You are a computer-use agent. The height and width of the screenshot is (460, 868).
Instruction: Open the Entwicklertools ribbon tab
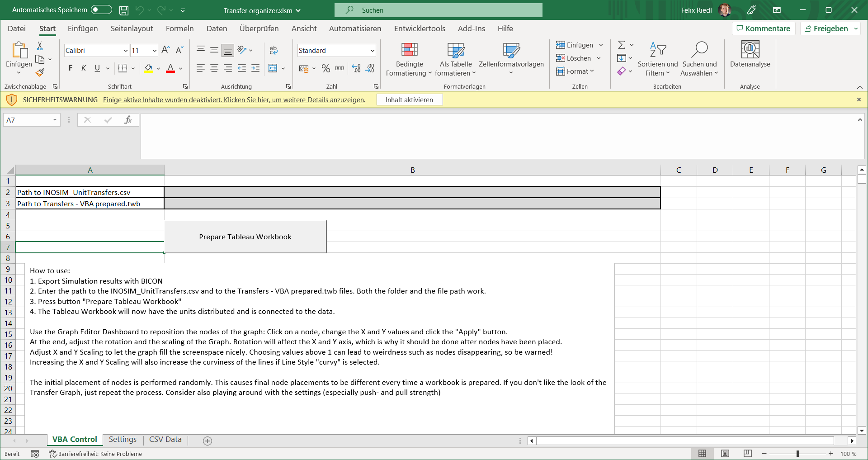tap(419, 28)
